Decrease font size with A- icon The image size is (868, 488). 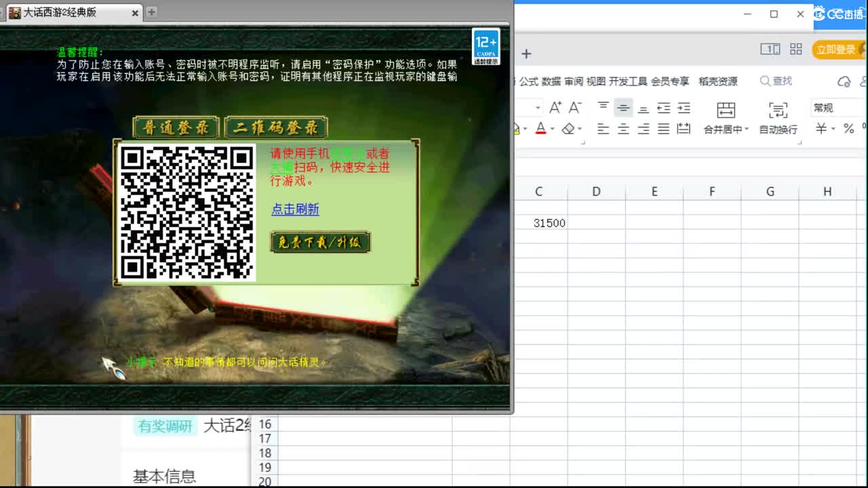(x=575, y=108)
